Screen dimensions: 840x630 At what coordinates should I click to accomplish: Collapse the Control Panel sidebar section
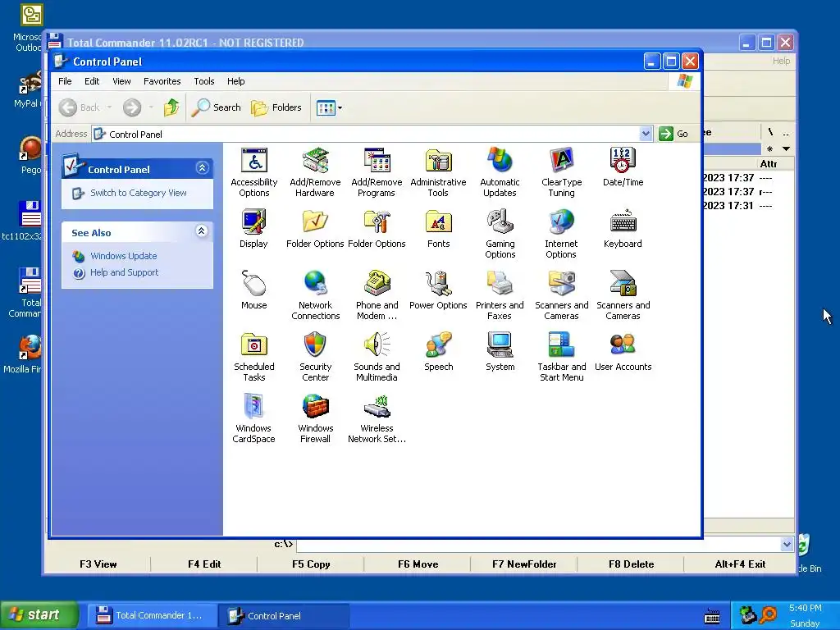click(x=202, y=168)
